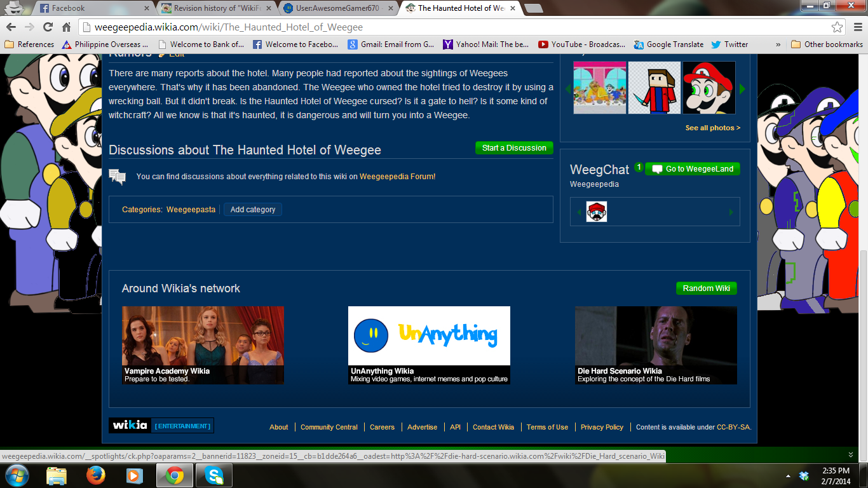Click the Add category button
Viewport: 868px width, 488px height.
pyautogui.click(x=253, y=210)
